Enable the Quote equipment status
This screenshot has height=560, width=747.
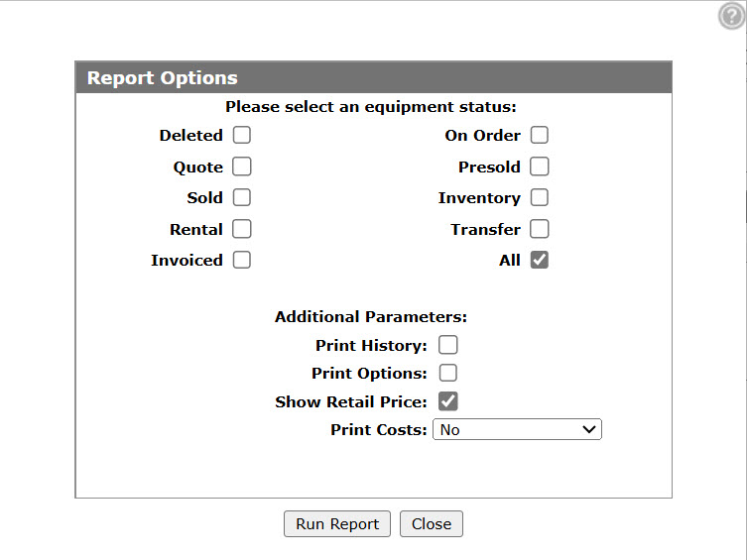(x=241, y=167)
